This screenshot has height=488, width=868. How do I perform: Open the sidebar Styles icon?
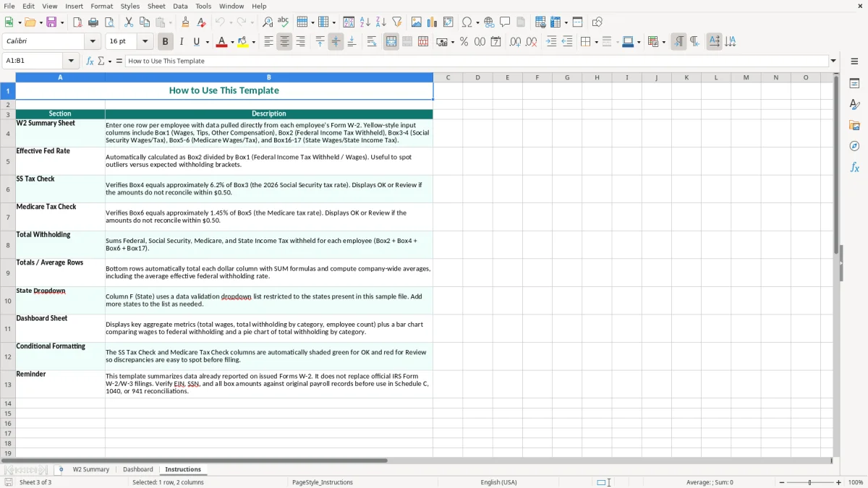[x=854, y=104]
